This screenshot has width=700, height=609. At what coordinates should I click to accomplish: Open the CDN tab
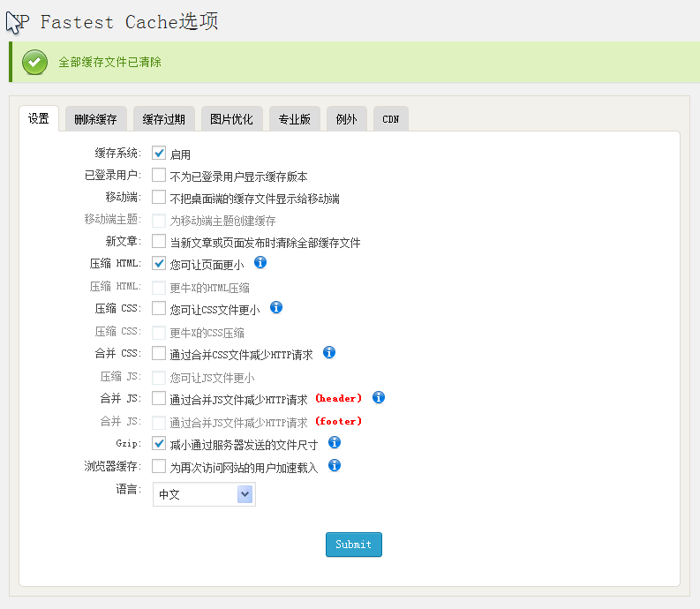(391, 119)
